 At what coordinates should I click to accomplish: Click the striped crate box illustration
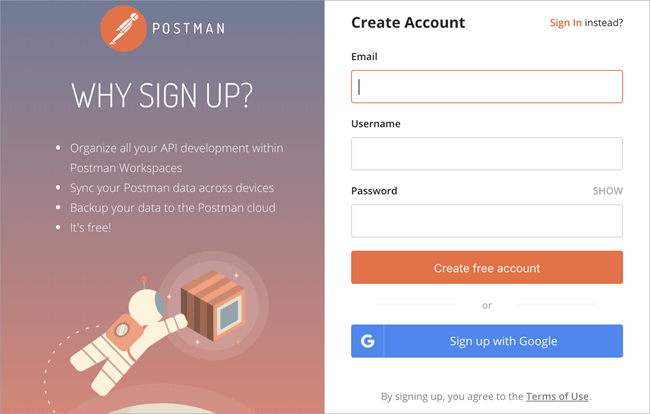point(213,305)
